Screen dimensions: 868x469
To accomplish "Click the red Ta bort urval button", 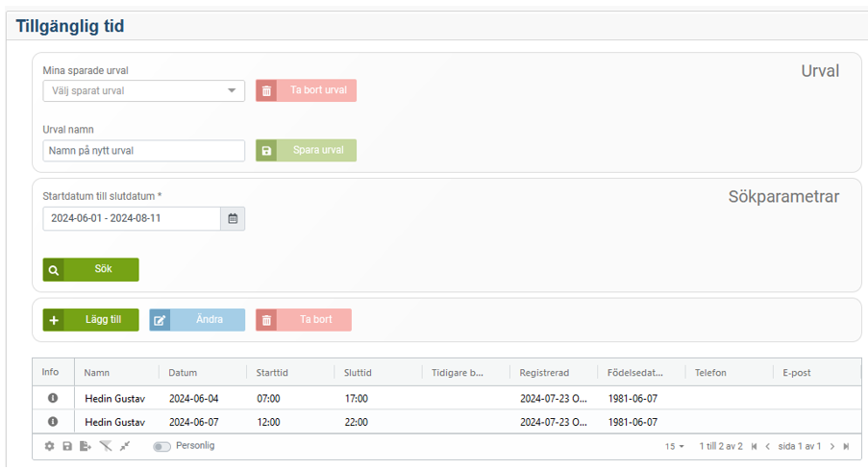I will [x=306, y=91].
